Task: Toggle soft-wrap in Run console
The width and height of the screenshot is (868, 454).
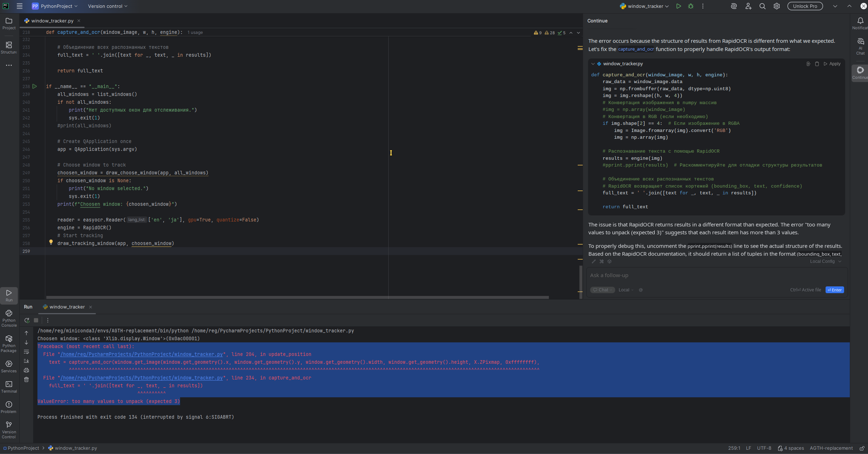Action: pos(26,352)
